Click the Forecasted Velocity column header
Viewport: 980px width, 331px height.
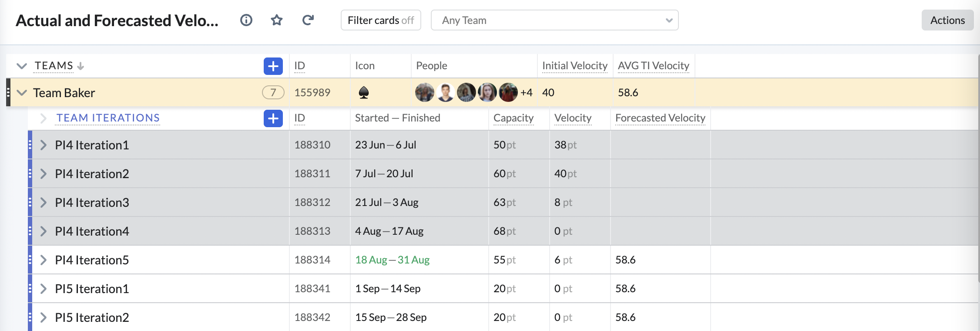click(660, 118)
